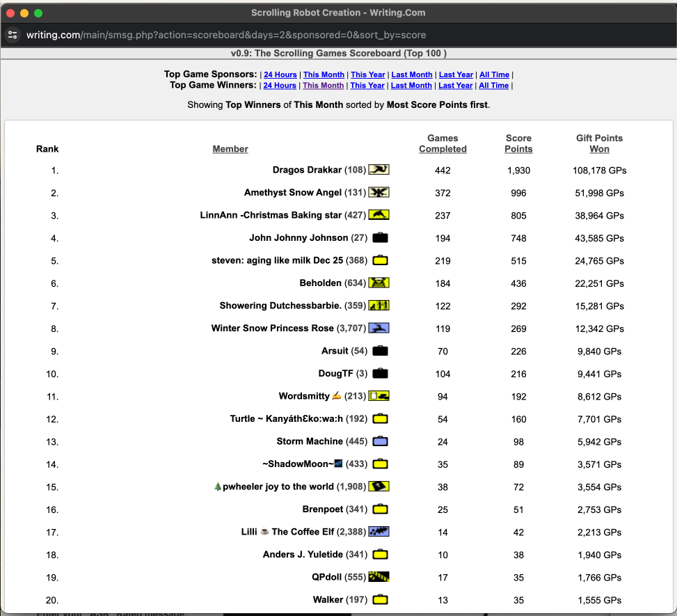Image resolution: width=677 pixels, height=616 pixels.
Task: Open Winter Snow Princess Rose's blue suitcase icon
Action: (379, 329)
